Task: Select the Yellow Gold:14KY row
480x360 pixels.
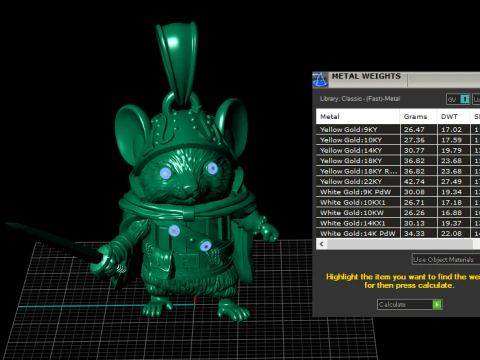Action: pos(398,150)
